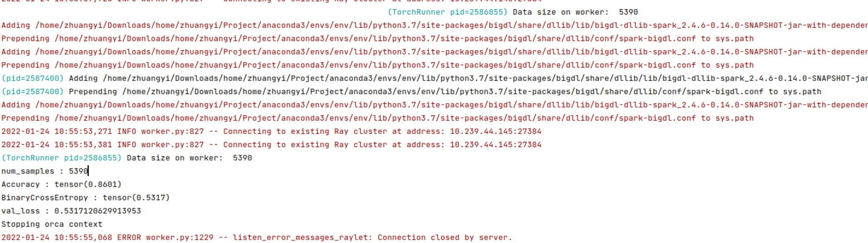Click listen_error_messages_raylet text
Screen dimensions: 868x243
click(300, 237)
